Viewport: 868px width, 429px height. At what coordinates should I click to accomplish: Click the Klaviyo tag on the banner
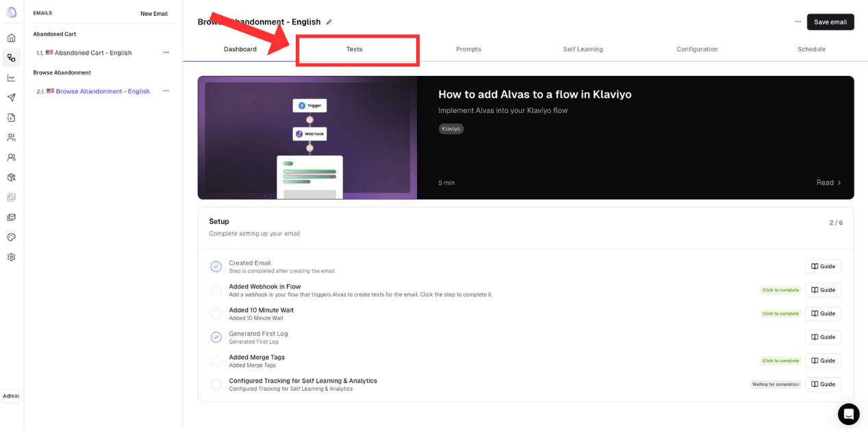(451, 129)
